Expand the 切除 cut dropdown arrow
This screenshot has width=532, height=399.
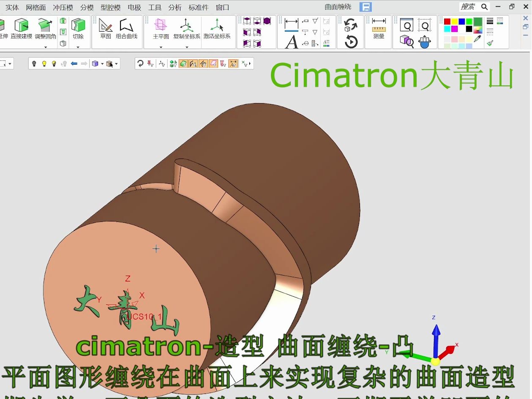tap(78, 47)
